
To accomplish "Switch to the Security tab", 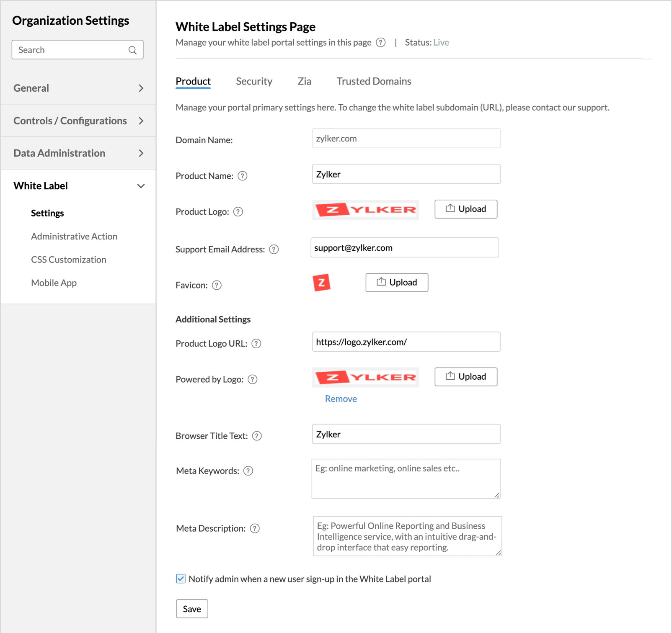I will coord(254,81).
